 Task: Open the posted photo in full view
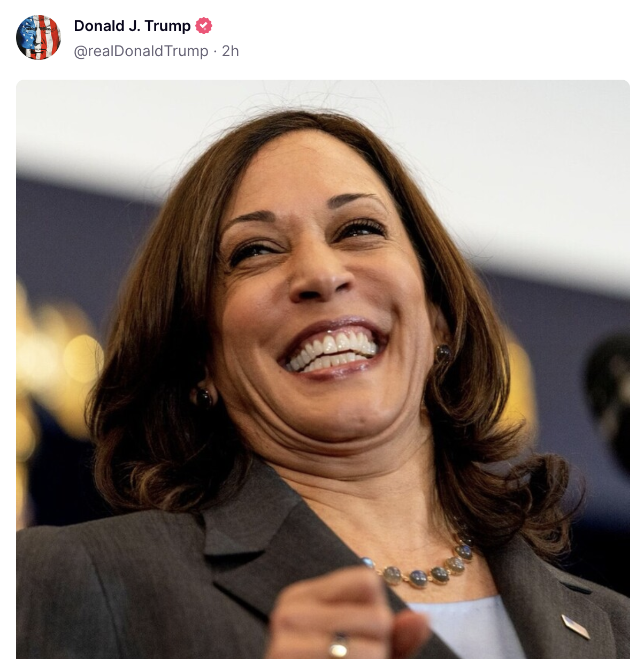pos(323,369)
